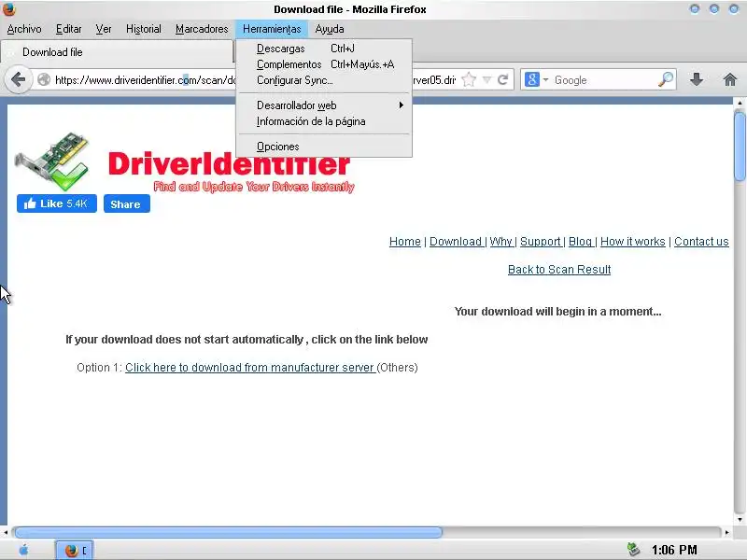Open the Download navigation link
The height and width of the screenshot is (560, 747).
456,242
